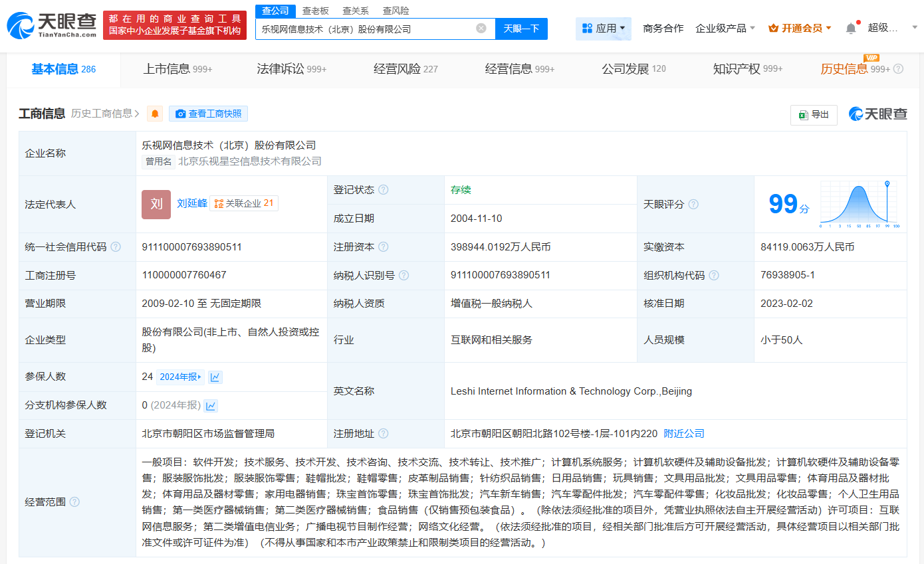Open the notifications bell in the header

851,28
